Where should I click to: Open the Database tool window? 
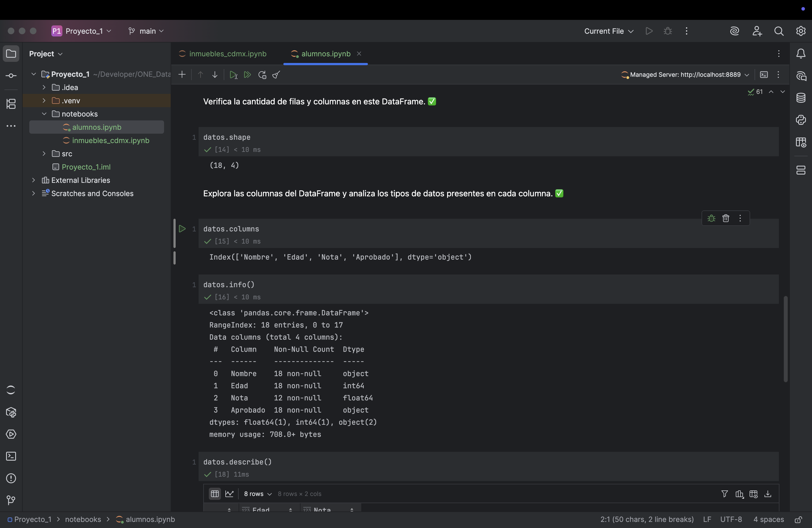point(801,98)
